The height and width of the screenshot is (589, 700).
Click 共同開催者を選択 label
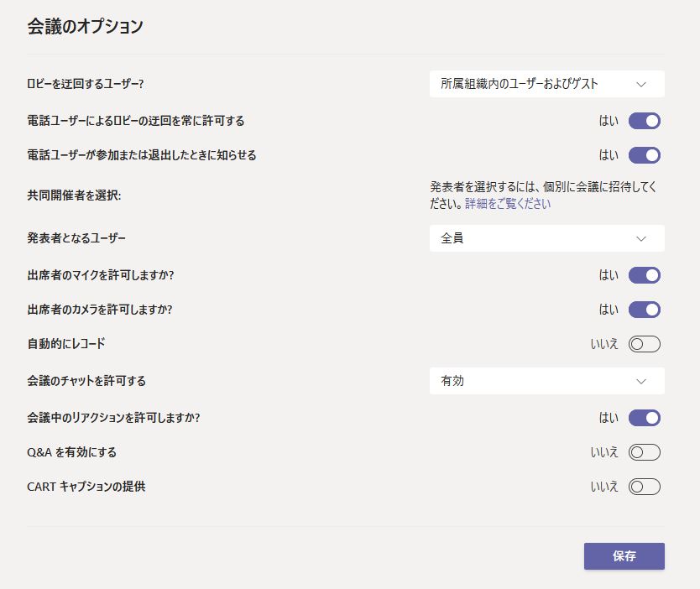point(74,195)
